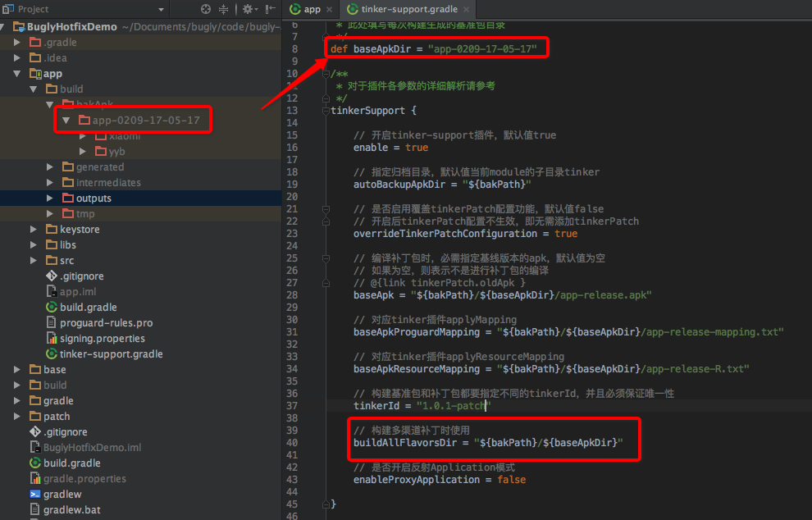Image resolution: width=812 pixels, height=520 pixels.
Task: Expand the .idea folder
Action: [x=17, y=57]
